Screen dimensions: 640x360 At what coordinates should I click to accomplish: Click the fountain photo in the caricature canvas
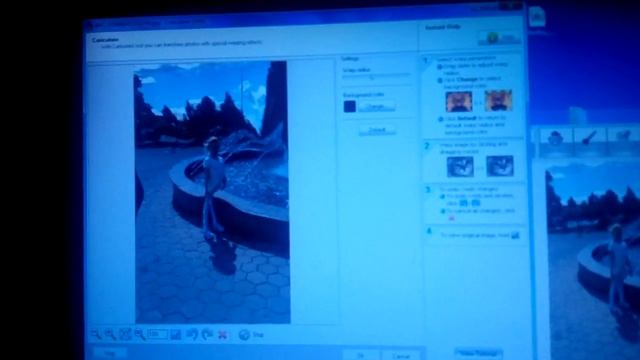tap(211, 192)
